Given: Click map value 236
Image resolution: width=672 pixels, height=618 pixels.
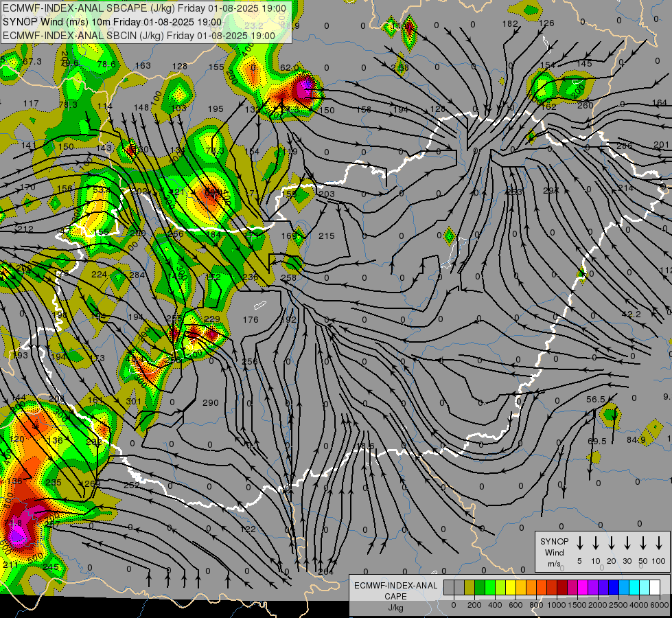Looking at the screenshot, I should [x=251, y=277].
